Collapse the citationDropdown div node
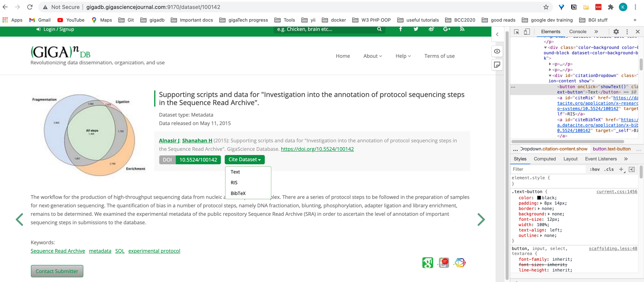 coord(550,76)
